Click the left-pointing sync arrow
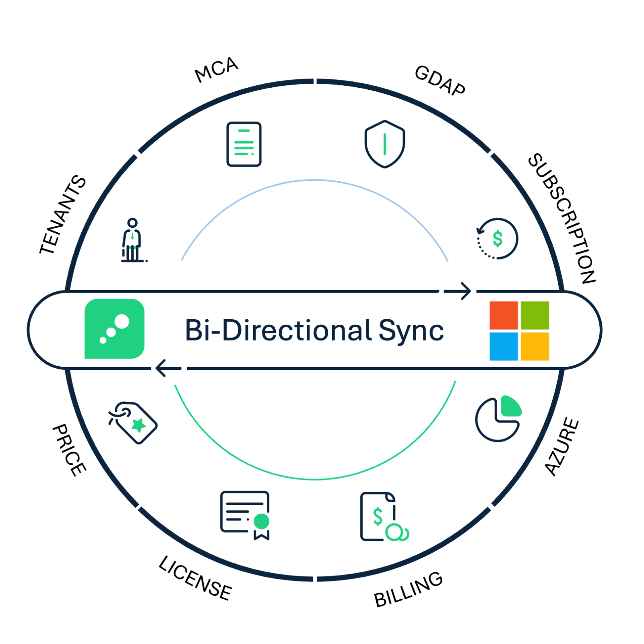The width and height of the screenshot is (644, 644). [x=168, y=368]
